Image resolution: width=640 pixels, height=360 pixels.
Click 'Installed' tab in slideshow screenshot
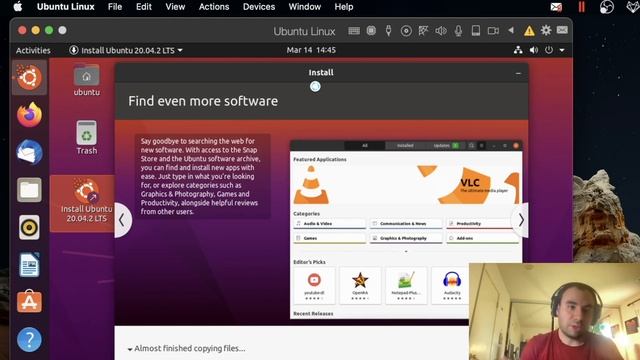405,146
